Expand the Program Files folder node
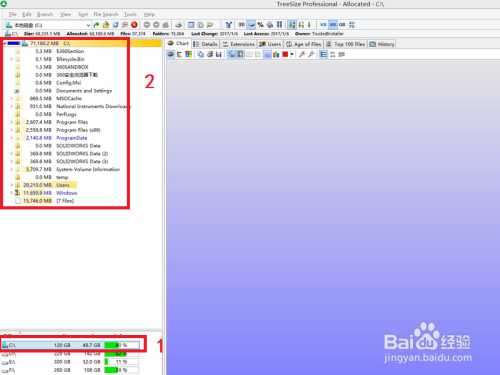The image size is (500, 375). click(12, 122)
